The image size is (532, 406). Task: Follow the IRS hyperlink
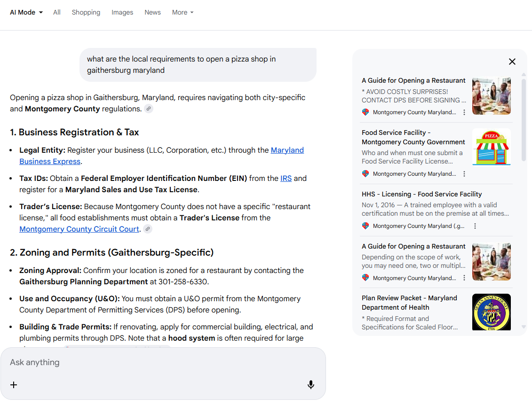(286, 179)
